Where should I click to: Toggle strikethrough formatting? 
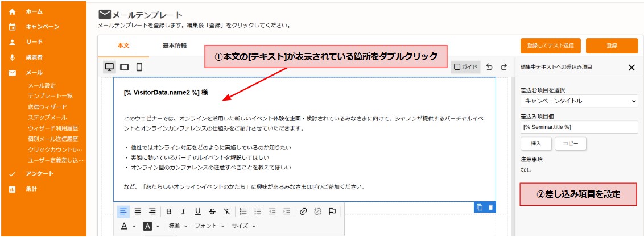[x=212, y=211]
